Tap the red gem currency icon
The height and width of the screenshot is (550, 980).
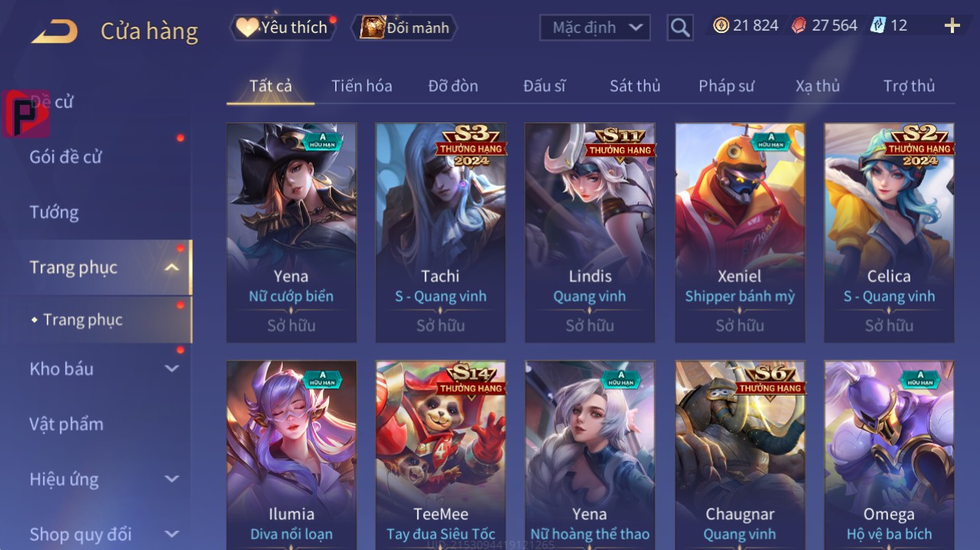[799, 26]
